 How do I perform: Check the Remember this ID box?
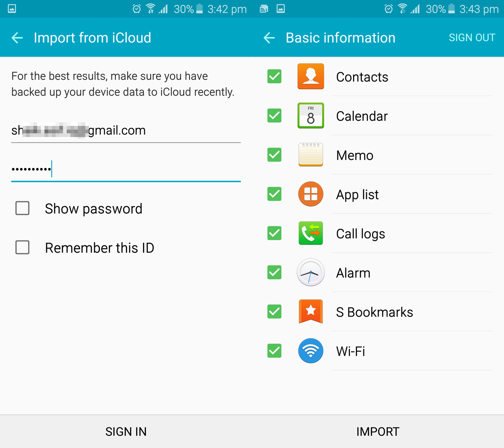[x=22, y=247]
